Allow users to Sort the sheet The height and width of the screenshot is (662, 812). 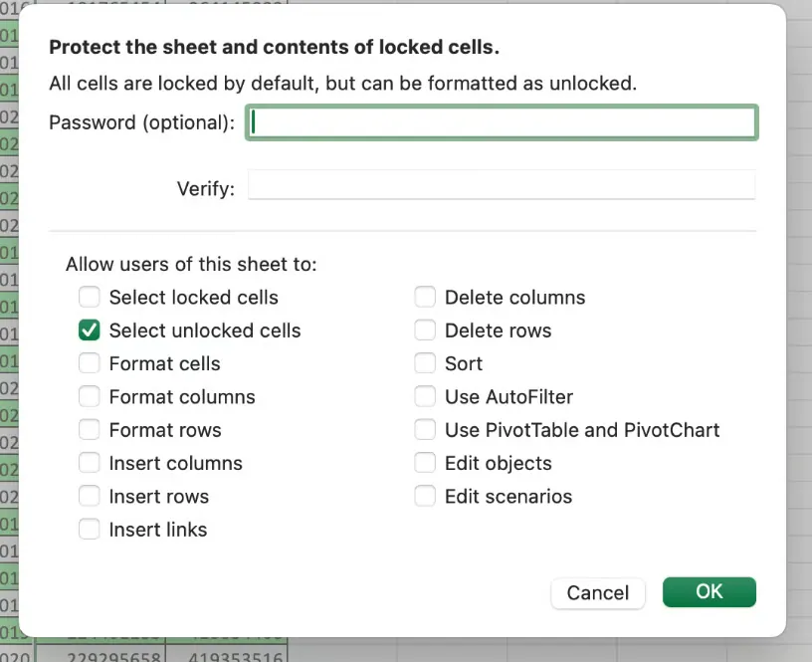(x=425, y=363)
